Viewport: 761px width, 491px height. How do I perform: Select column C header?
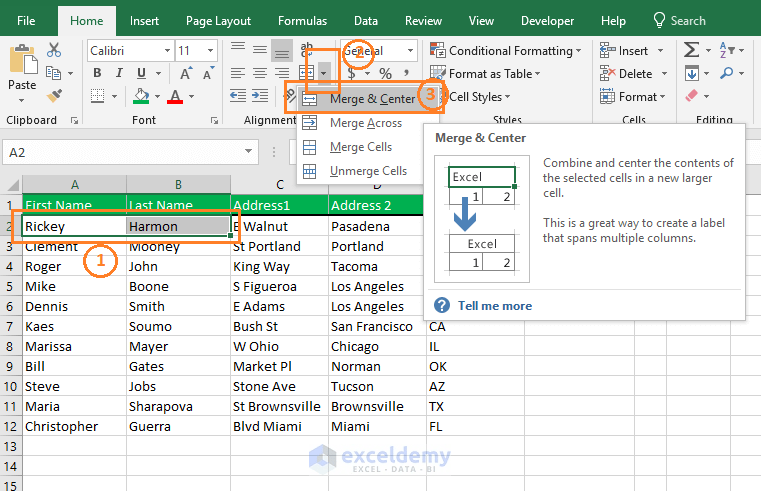click(280, 184)
